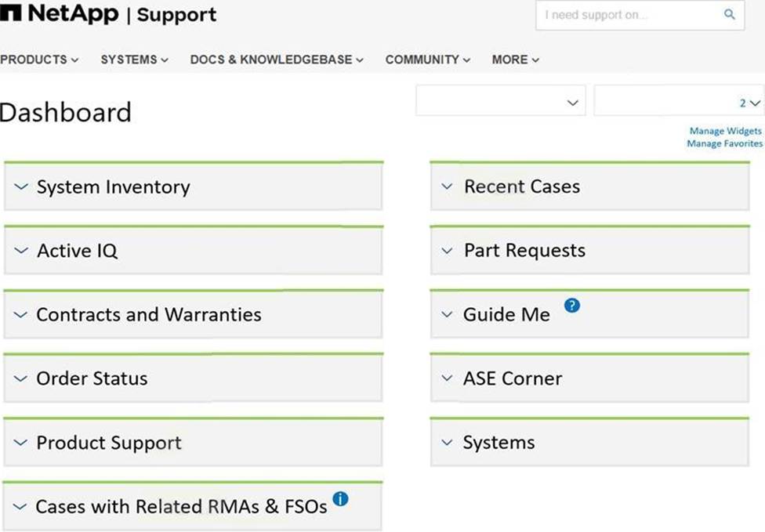The image size is (765, 532).
Task: Open the dropdown showing value 2
Action: coord(677,102)
